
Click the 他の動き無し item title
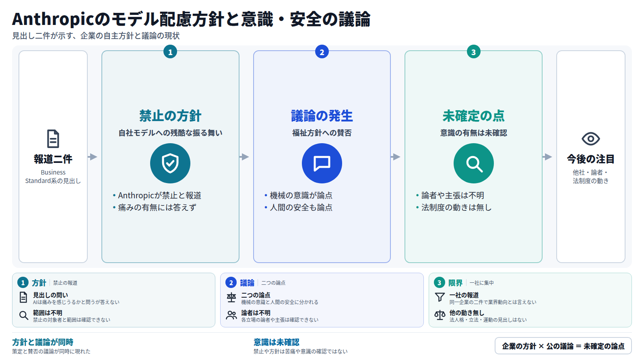(x=467, y=313)
